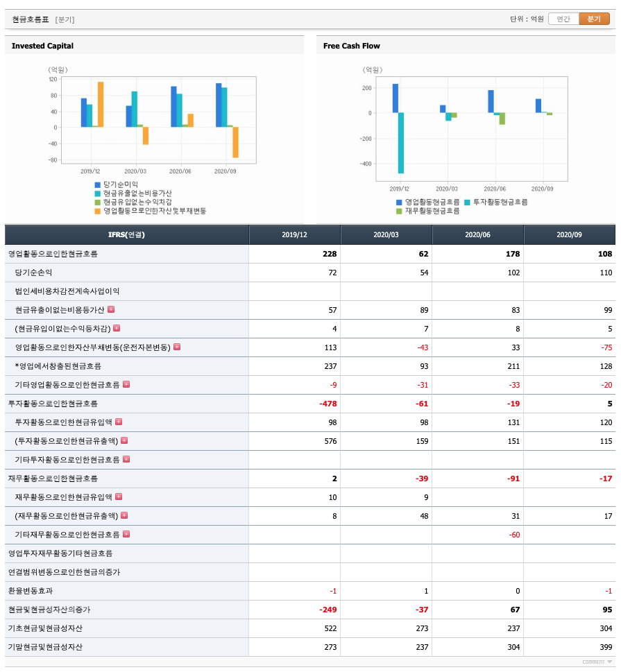Click the Free Cash Flow chart title
Screen dimensions: 621x672
[352, 46]
